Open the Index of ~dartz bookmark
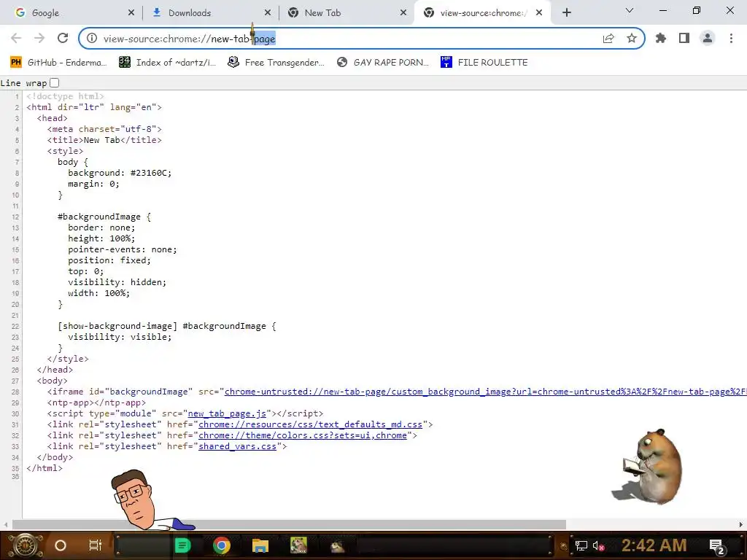The width and height of the screenshot is (747, 560). click(x=168, y=63)
